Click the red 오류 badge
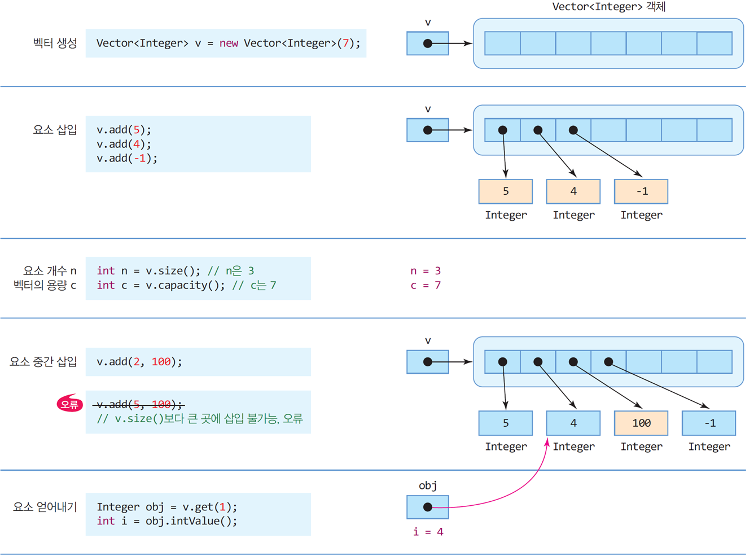 [70, 404]
